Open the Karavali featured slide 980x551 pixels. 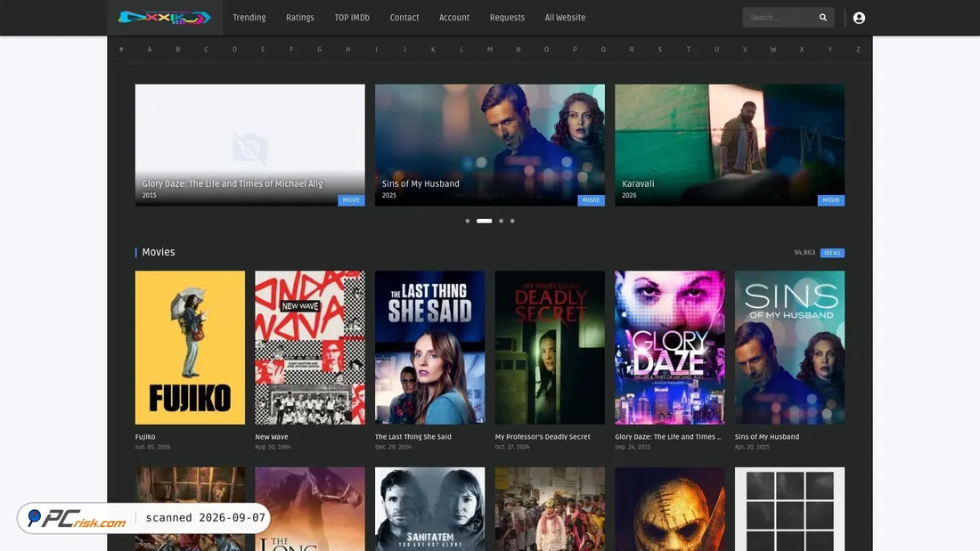click(730, 145)
